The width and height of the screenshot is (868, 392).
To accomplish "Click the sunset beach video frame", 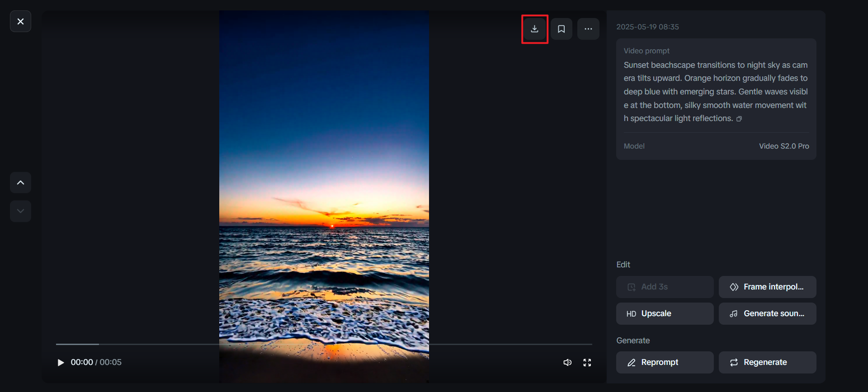I will [x=324, y=196].
